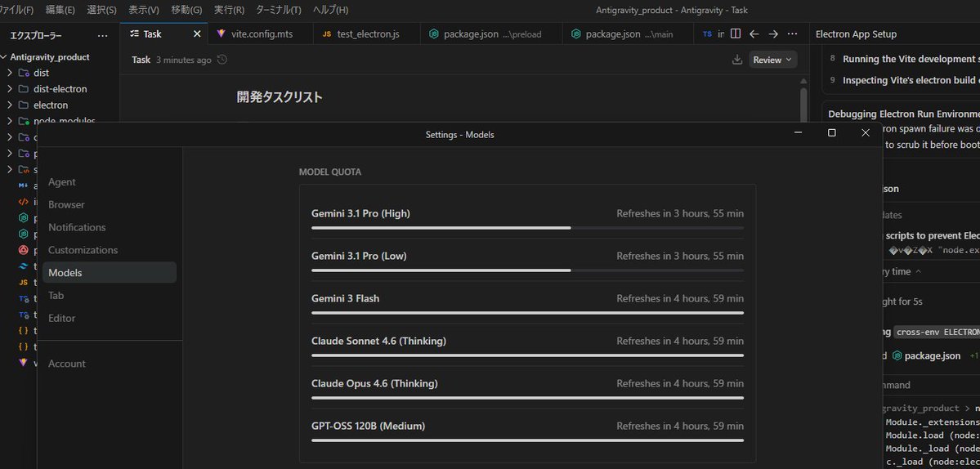Open the ヘルプ(H) menu
Image resolution: width=980 pixels, height=469 pixels.
click(x=331, y=10)
